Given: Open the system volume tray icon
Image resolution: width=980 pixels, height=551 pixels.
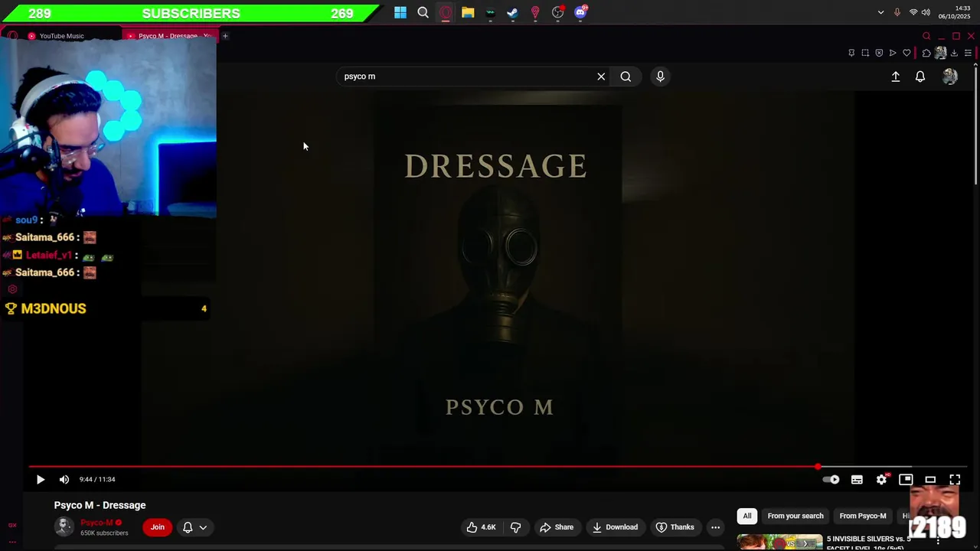Looking at the screenshot, I should 926,12.
